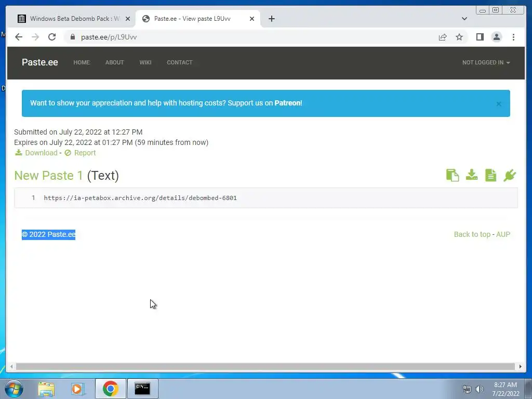Dismiss the Patreon banner
Screen dimensions: 532x399
point(499,104)
